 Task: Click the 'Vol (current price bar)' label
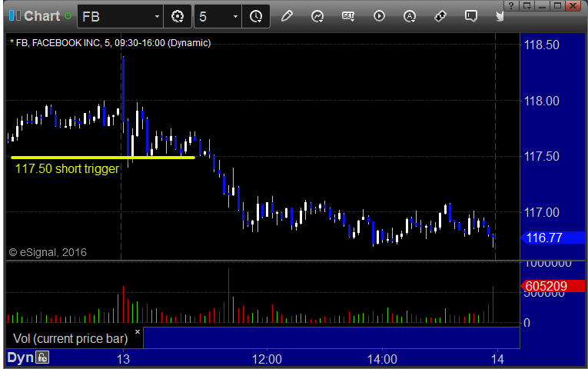[70, 338]
